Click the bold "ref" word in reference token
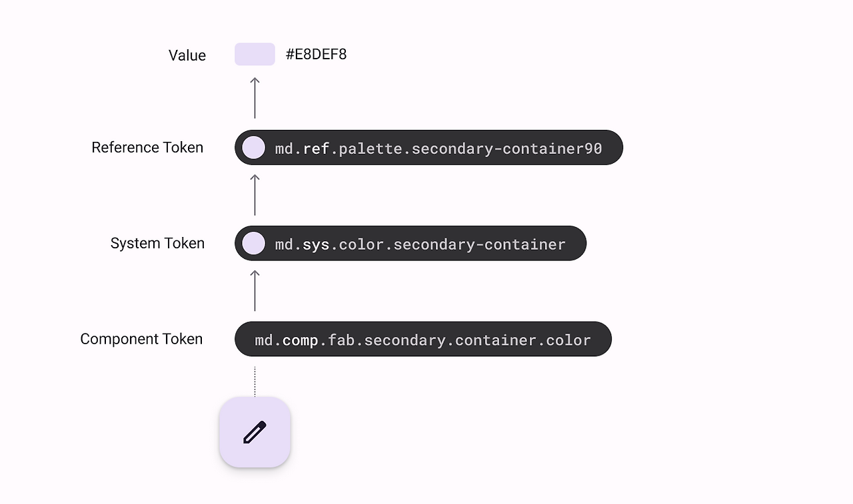The image size is (853, 504). 317,148
